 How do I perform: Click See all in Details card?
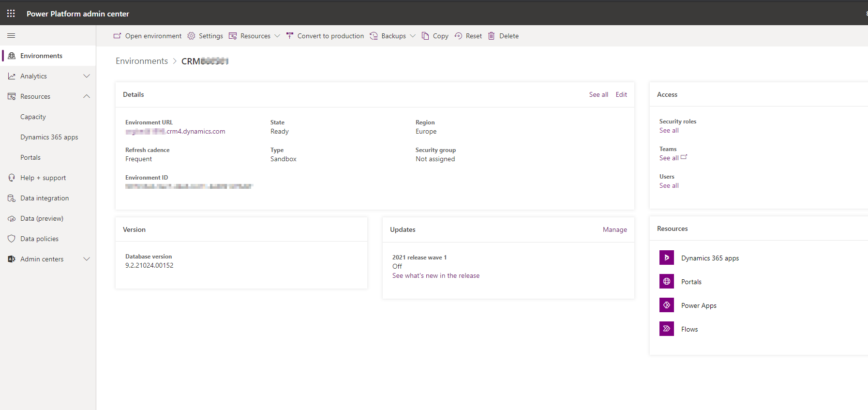click(599, 94)
